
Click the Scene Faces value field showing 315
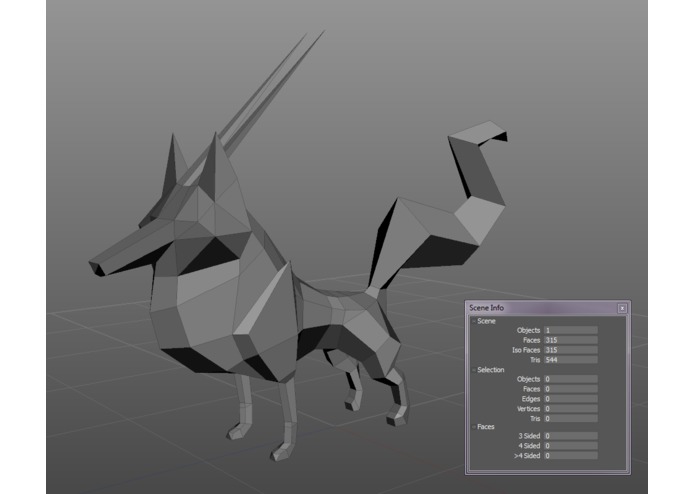coord(570,340)
